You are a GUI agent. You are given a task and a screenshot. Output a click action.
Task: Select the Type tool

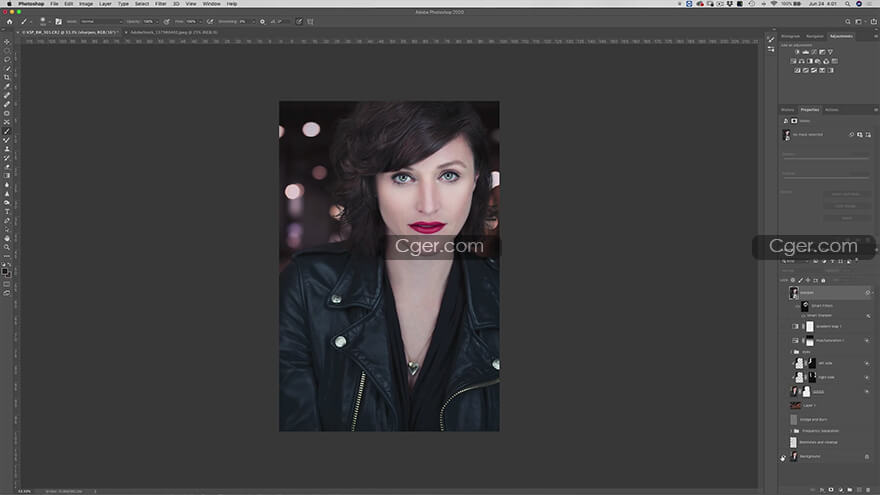tap(7, 211)
